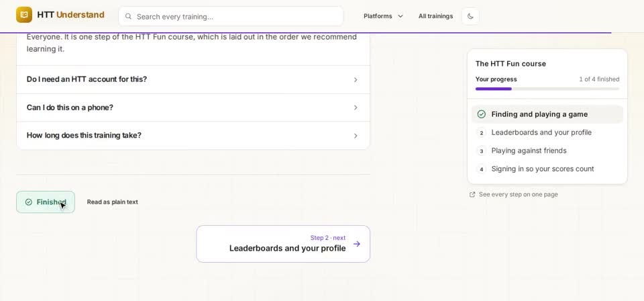This screenshot has height=301, width=644.
Task: Expand 'Can I do this on a phone?' question
Action: [x=193, y=107]
